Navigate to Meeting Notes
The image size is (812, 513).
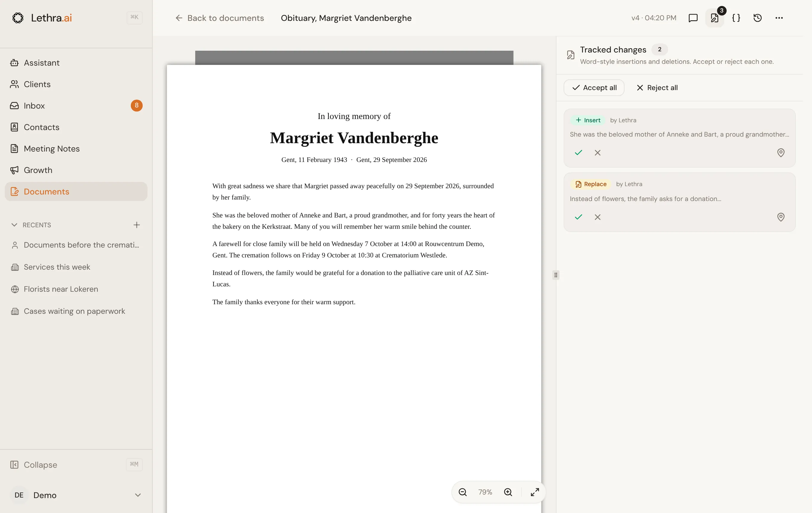tap(76, 149)
